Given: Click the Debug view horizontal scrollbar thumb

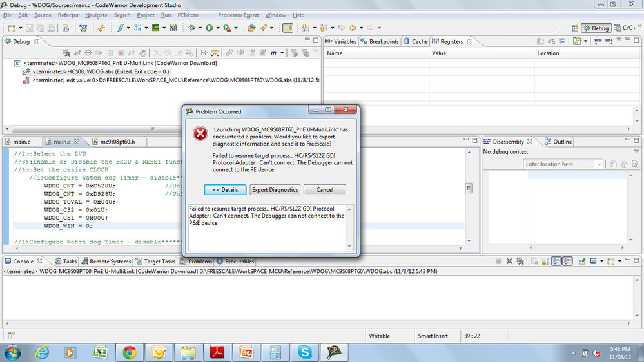Looking at the screenshot, I should coord(153,128).
